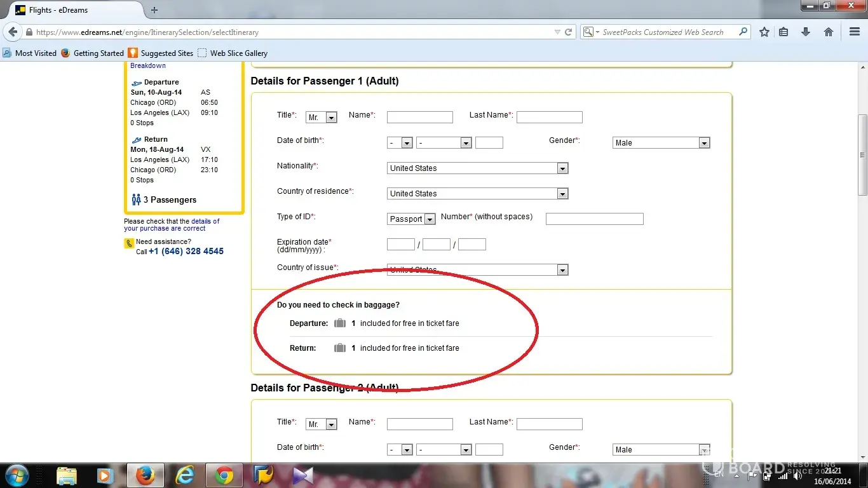Open Passenger 1 Gender dropdown
The width and height of the screenshot is (868, 488).
click(x=661, y=143)
